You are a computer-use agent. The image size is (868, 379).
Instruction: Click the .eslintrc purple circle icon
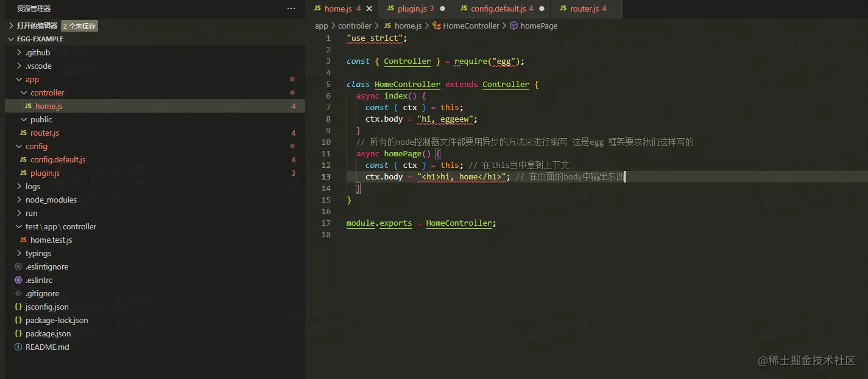pos(18,280)
